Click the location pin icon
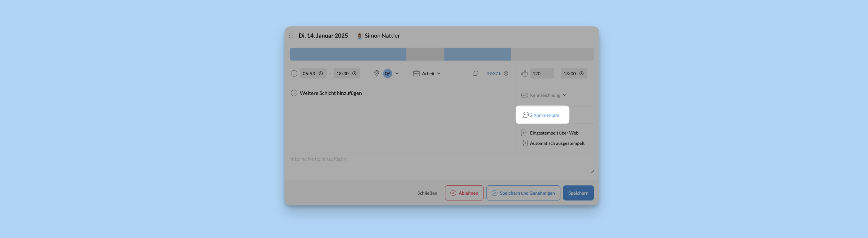This screenshot has height=238, width=868. click(x=376, y=73)
